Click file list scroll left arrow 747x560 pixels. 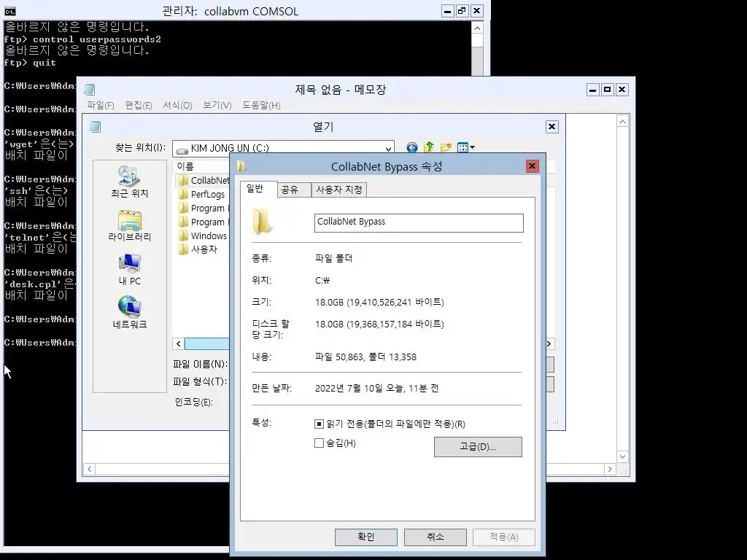click(x=178, y=344)
